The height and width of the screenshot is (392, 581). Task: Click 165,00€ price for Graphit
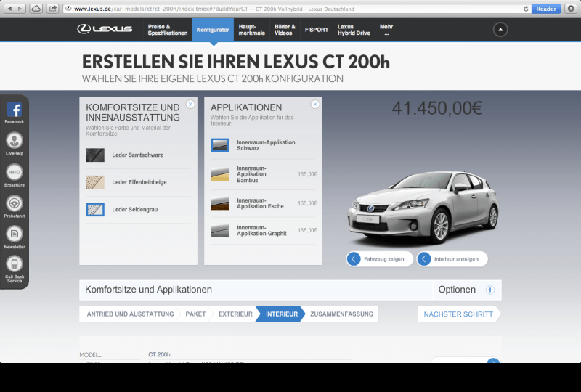point(307,230)
